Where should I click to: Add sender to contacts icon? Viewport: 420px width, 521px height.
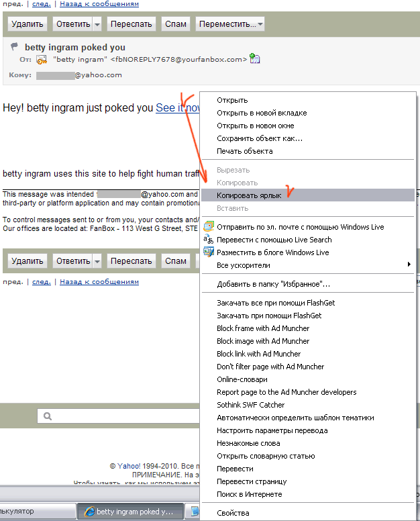click(255, 58)
